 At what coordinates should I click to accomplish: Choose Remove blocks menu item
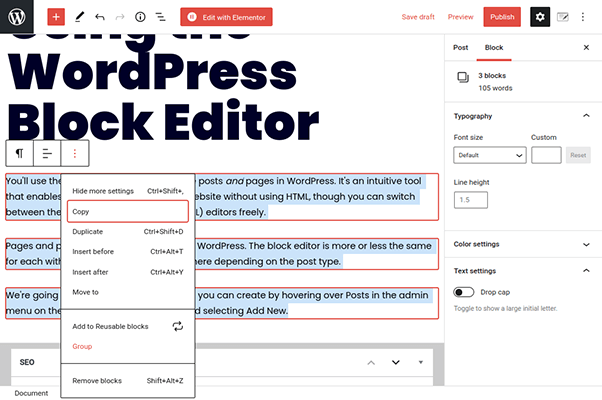(x=128, y=381)
